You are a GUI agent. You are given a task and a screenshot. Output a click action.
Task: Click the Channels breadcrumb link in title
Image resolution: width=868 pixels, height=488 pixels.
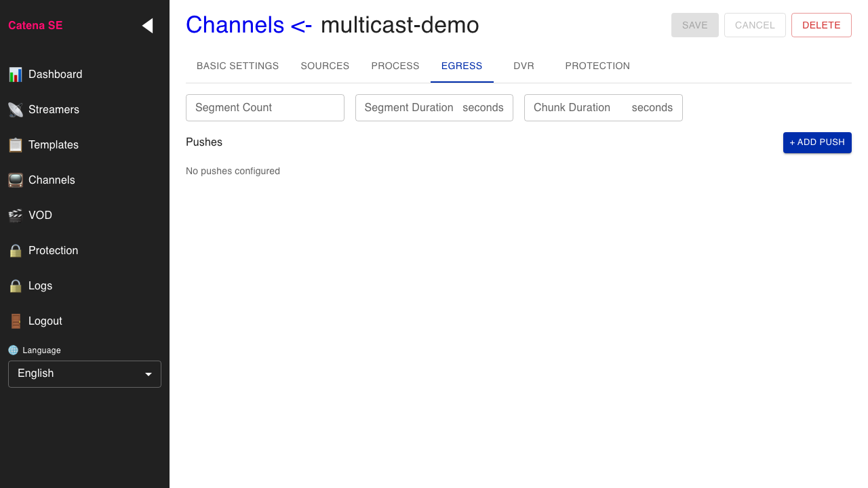[x=235, y=25]
